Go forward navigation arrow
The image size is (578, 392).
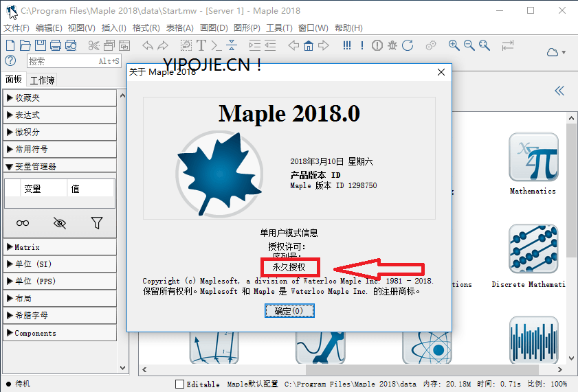(x=324, y=45)
